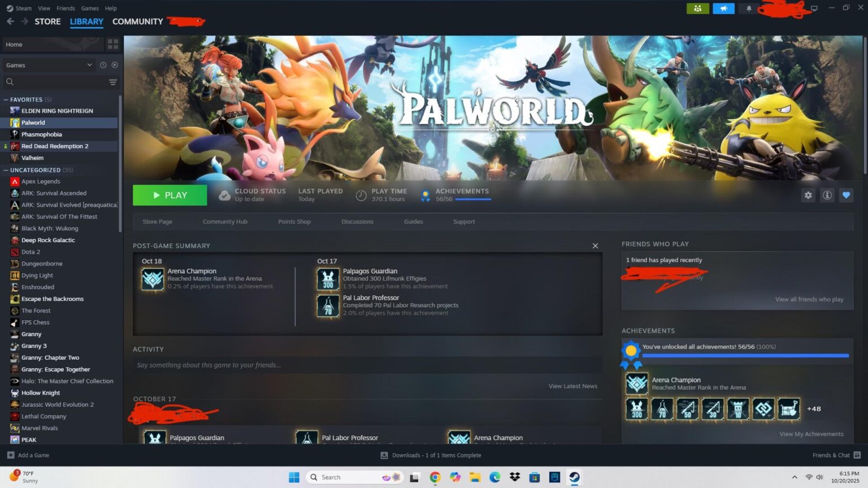Image resolution: width=868 pixels, height=488 pixels.
Task: Click the +48 more achievements indicator
Action: point(814,409)
